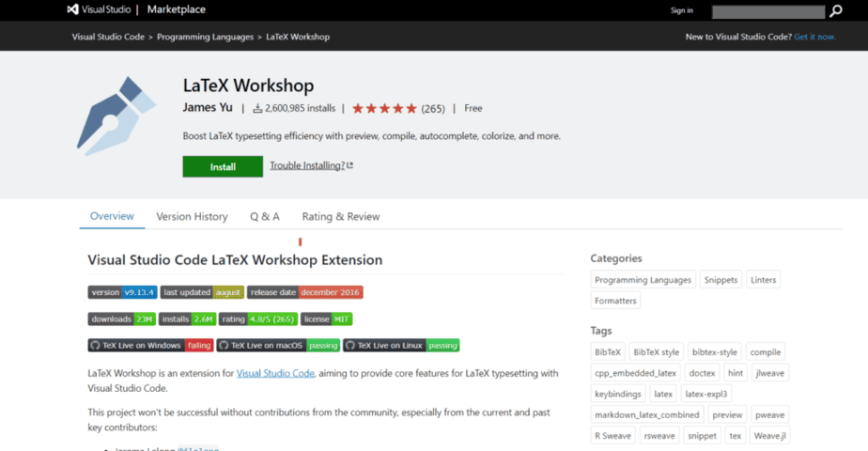This screenshot has width=868, height=451.
Task: Select the Formatters category
Action: [615, 301]
